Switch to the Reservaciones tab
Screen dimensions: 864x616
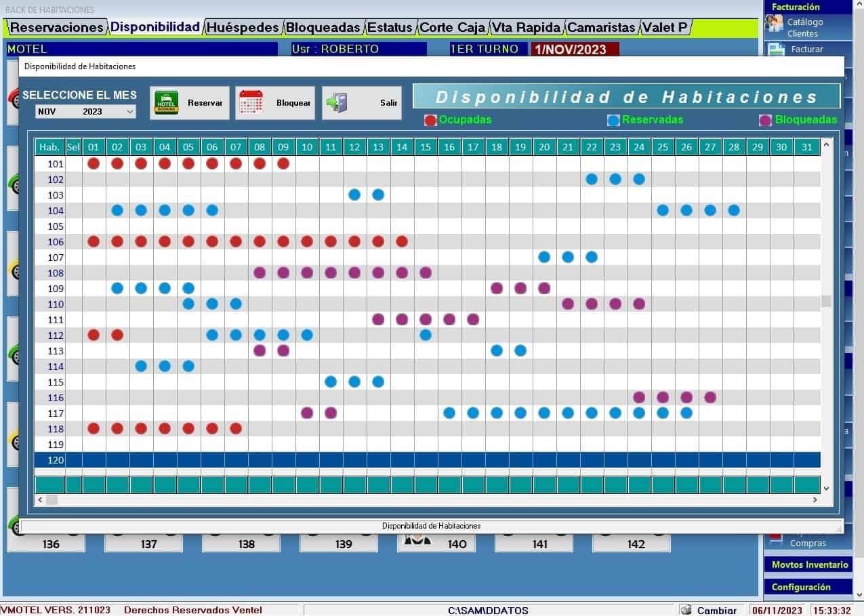pyautogui.click(x=57, y=28)
